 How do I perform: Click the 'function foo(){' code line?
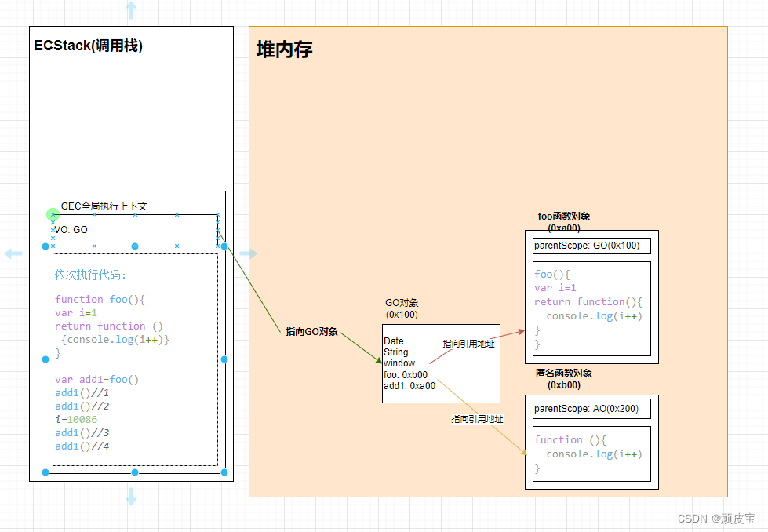[100, 299]
